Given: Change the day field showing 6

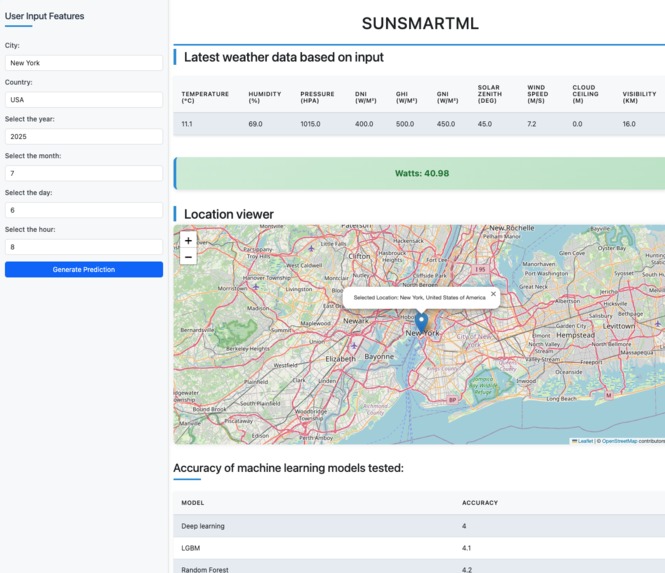Looking at the screenshot, I should click(84, 210).
